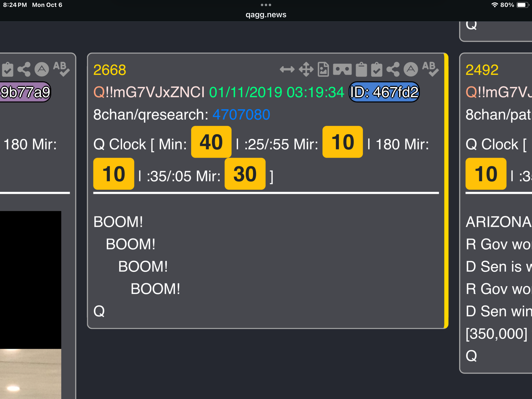
Task: Click the blank clipboard icon on post 2668
Action: click(361, 69)
